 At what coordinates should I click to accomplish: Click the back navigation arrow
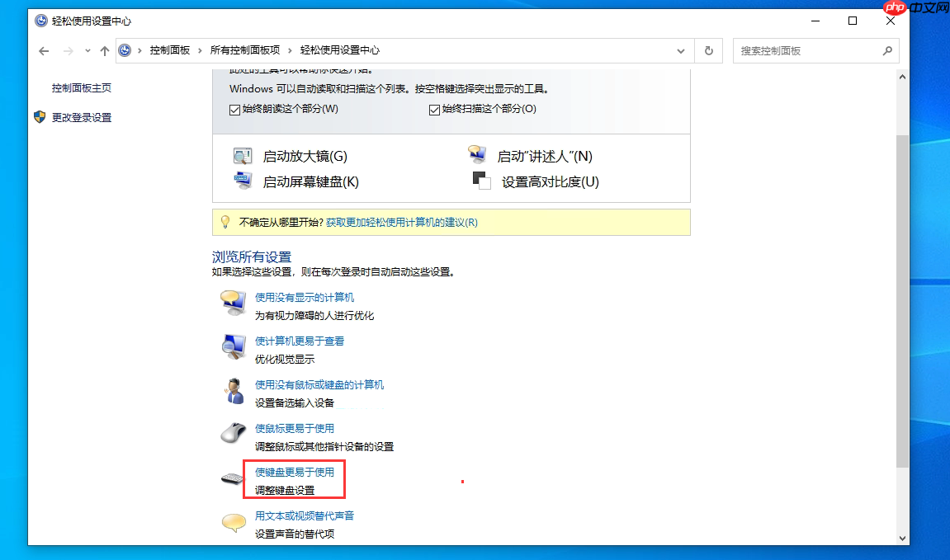click(x=44, y=50)
